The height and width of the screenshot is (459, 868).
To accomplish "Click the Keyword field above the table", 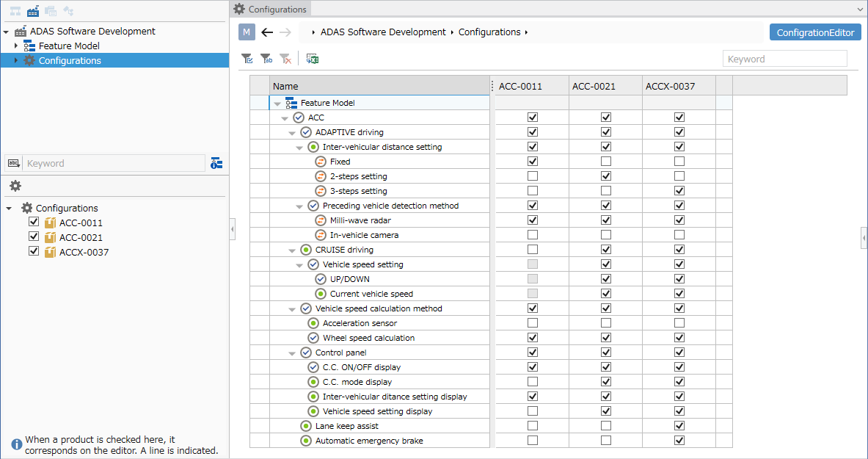I will pyautogui.click(x=785, y=59).
